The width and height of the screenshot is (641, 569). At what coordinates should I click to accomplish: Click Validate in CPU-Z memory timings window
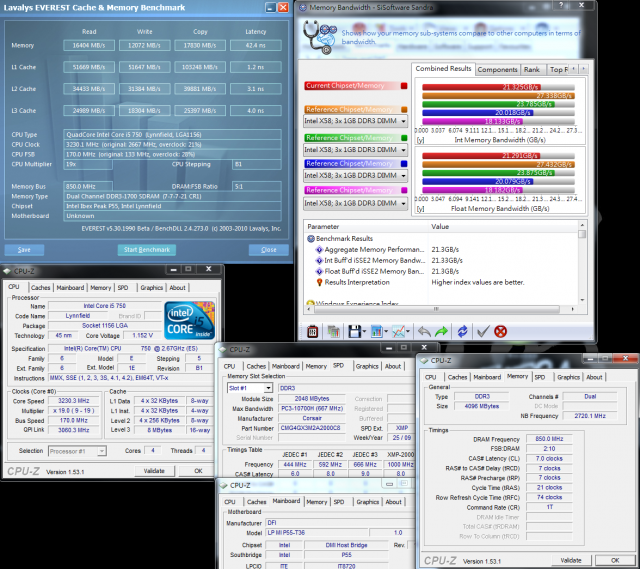[571, 560]
